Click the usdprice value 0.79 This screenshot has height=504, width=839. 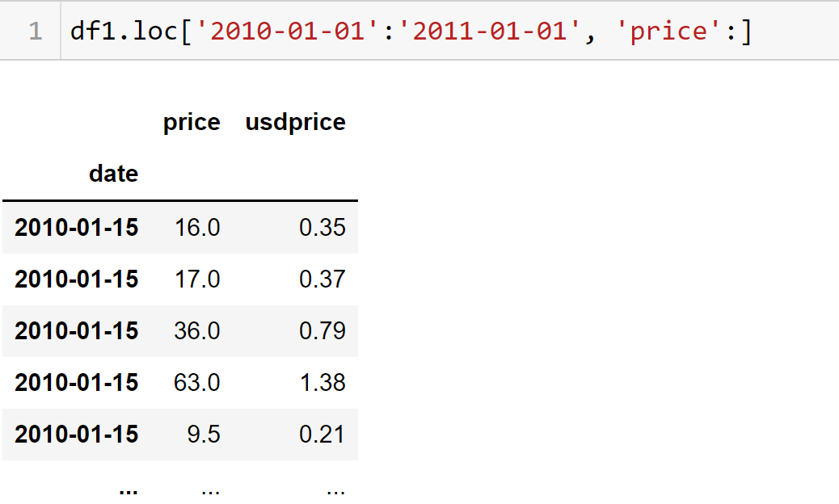pos(322,330)
